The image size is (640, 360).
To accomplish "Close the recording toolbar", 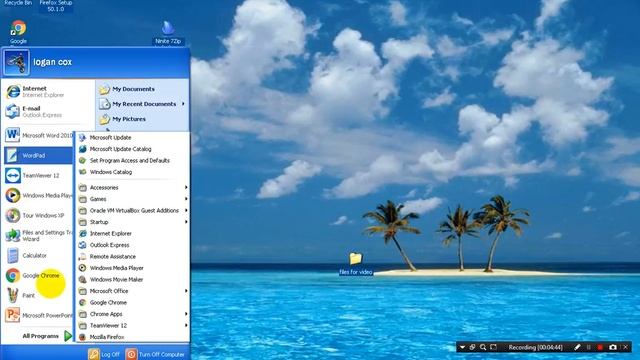I will tap(626, 347).
